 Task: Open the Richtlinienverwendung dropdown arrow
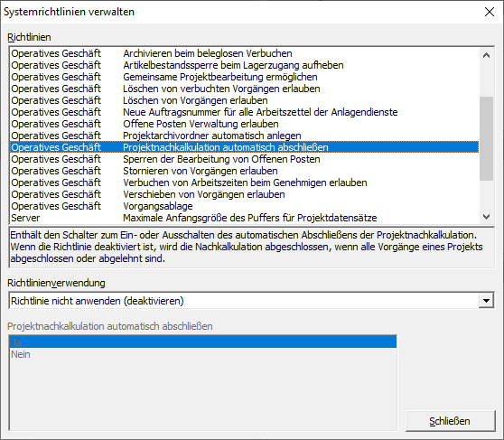pyautogui.click(x=486, y=301)
